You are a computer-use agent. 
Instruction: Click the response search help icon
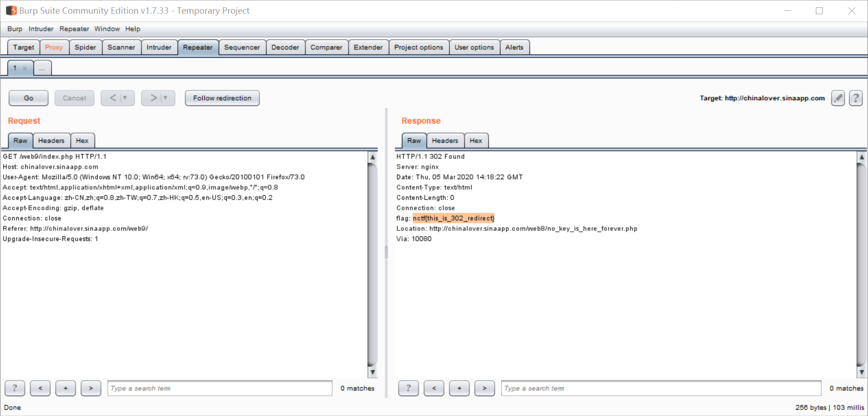pyautogui.click(x=408, y=388)
